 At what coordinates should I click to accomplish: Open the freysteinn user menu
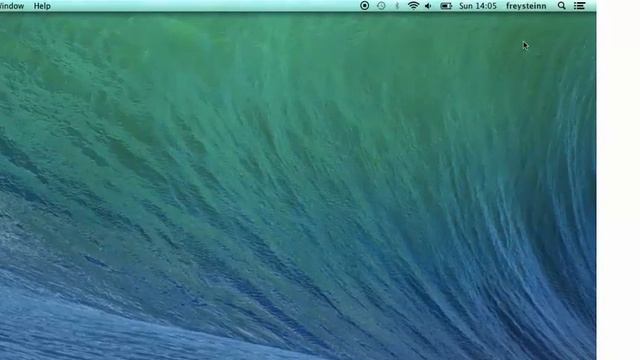pos(526,6)
